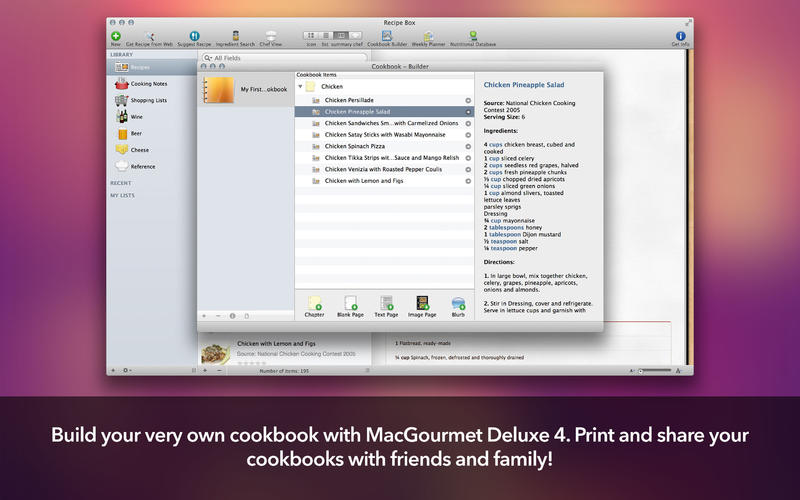800x500 pixels.
Task: Click the Suggest Recipe toolbar icon
Action: click(194, 36)
